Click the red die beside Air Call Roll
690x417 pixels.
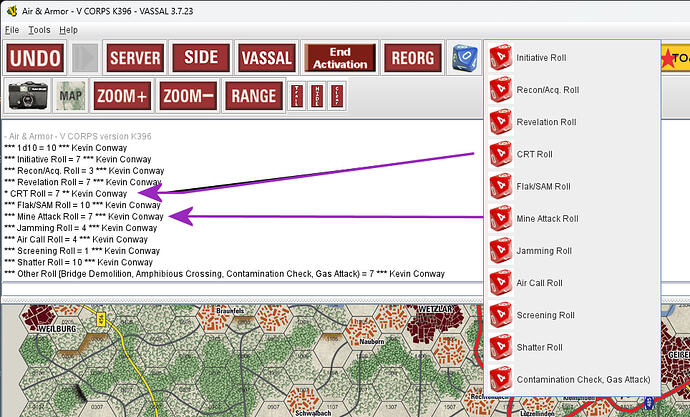coord(501,282)
